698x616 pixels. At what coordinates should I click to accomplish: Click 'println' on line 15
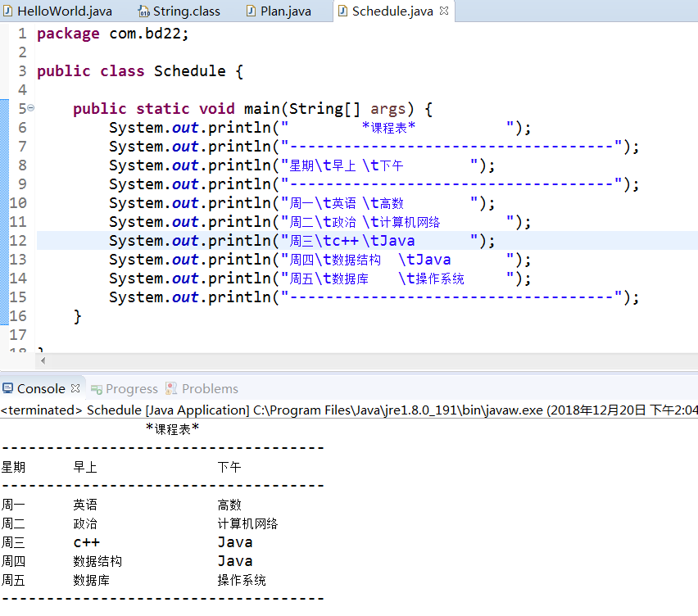pyautogui.click(x=239, y=297)
